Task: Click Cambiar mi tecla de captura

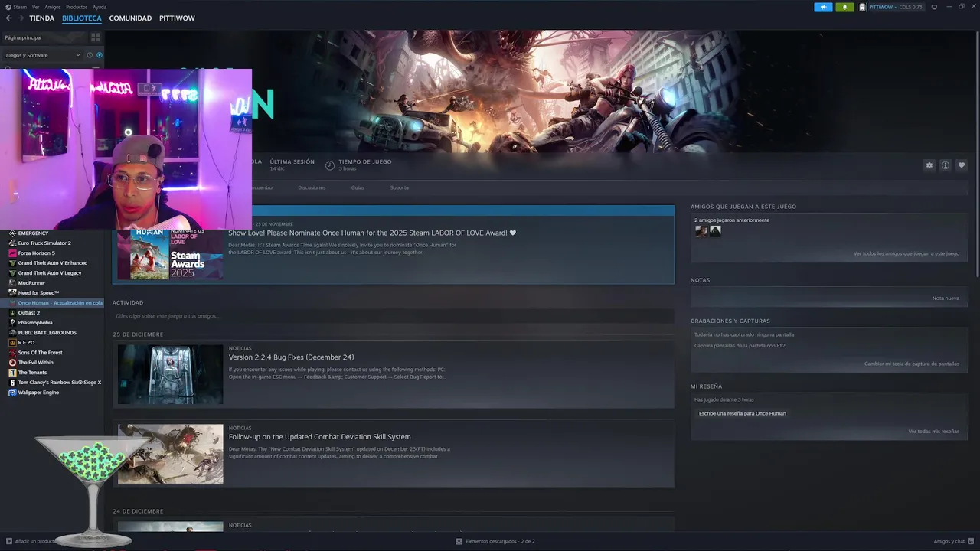Action: pyautogui.click(x=912, y=364)
